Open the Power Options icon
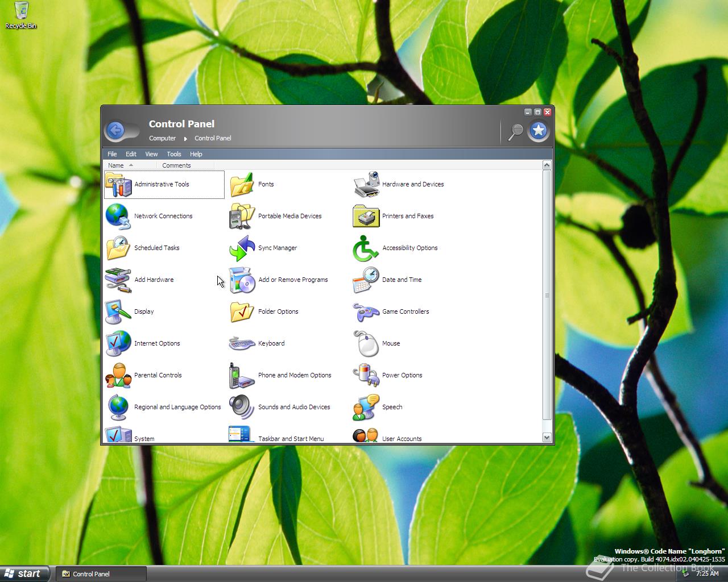 366,376
